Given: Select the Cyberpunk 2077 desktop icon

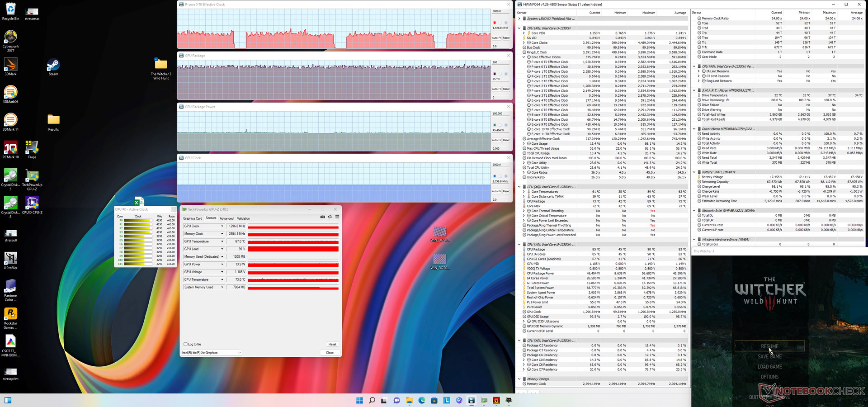Looking at the screenshot, I should 10,41.
